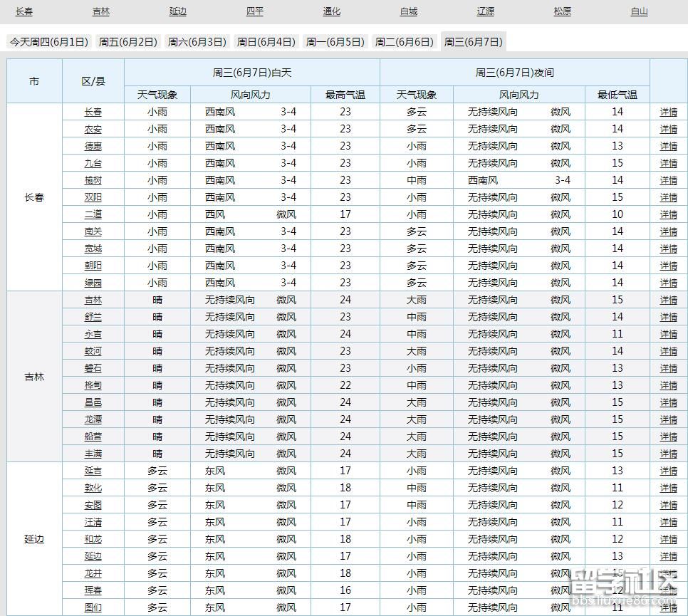Open the 德惠 district link

point(93,146)
